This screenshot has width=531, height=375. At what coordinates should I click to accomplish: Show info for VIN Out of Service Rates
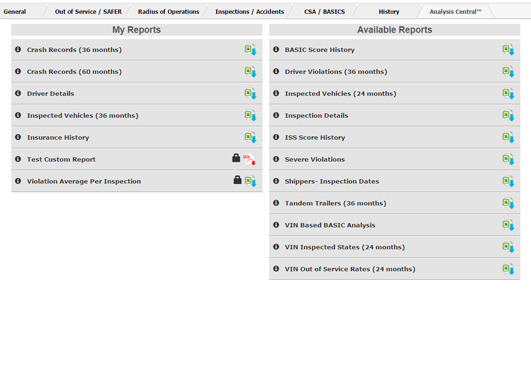tap(276, 269)
